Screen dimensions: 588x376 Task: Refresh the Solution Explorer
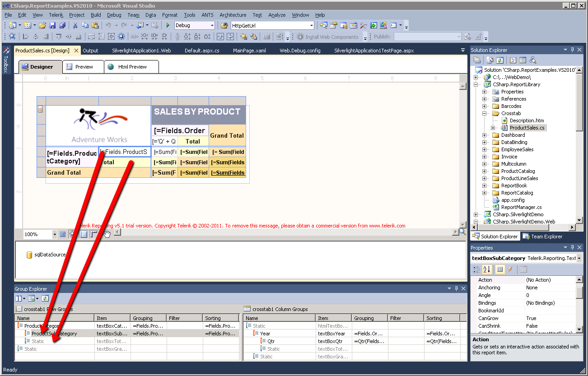pos(500,60)
